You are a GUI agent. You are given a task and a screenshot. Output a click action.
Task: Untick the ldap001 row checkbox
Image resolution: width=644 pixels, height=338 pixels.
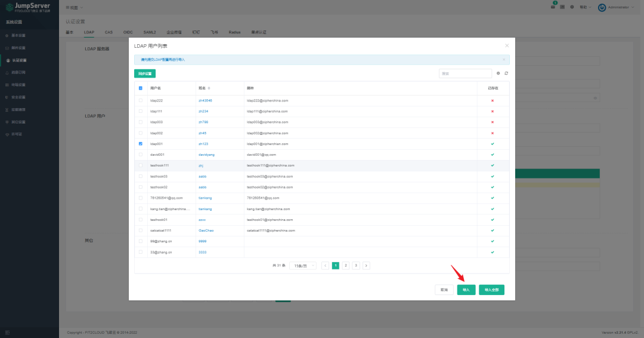pyautogui.click(x=141, y=144)
